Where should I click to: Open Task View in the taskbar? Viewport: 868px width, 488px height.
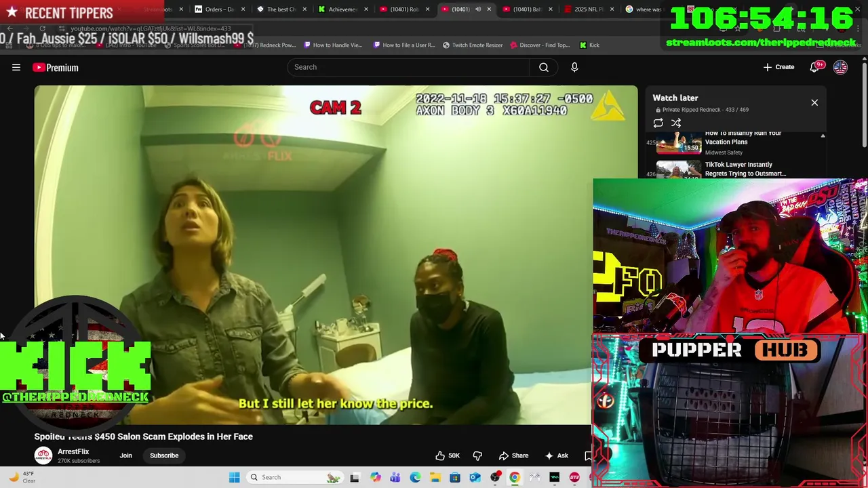pos(354,477)
